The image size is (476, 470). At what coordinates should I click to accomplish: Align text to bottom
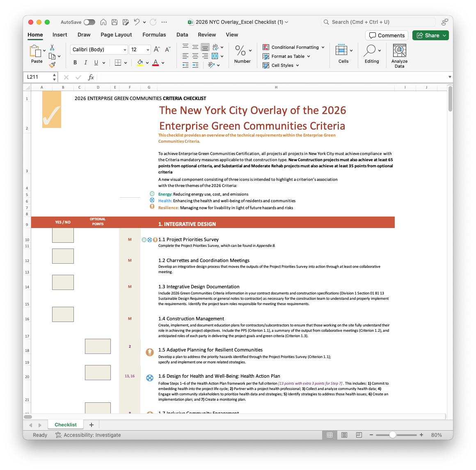click(205, 47)
